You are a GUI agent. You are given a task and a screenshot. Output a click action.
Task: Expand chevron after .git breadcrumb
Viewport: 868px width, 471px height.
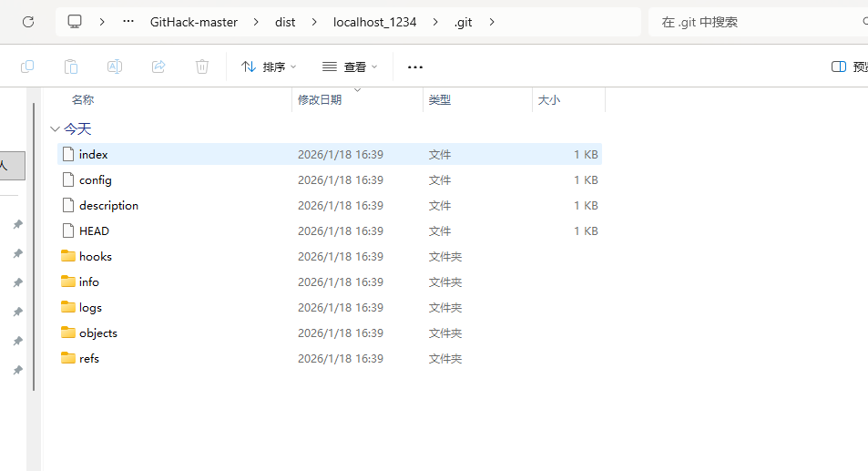coord(493,22)
